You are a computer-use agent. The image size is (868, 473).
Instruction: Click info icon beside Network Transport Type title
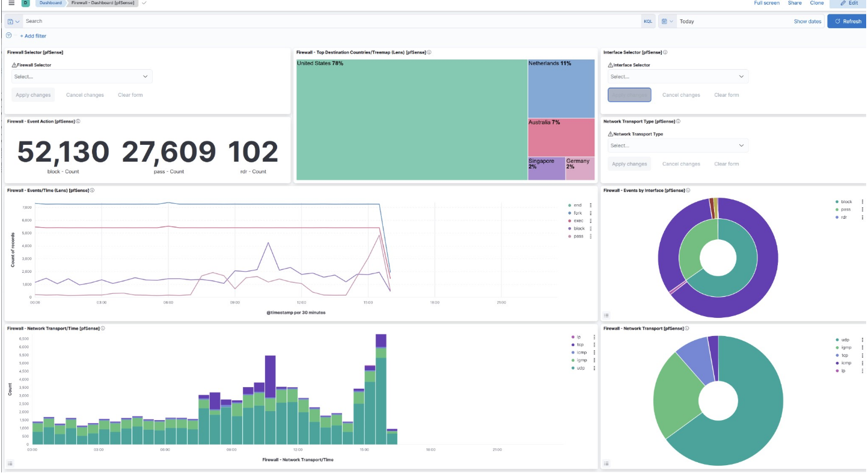coord(678,121)
